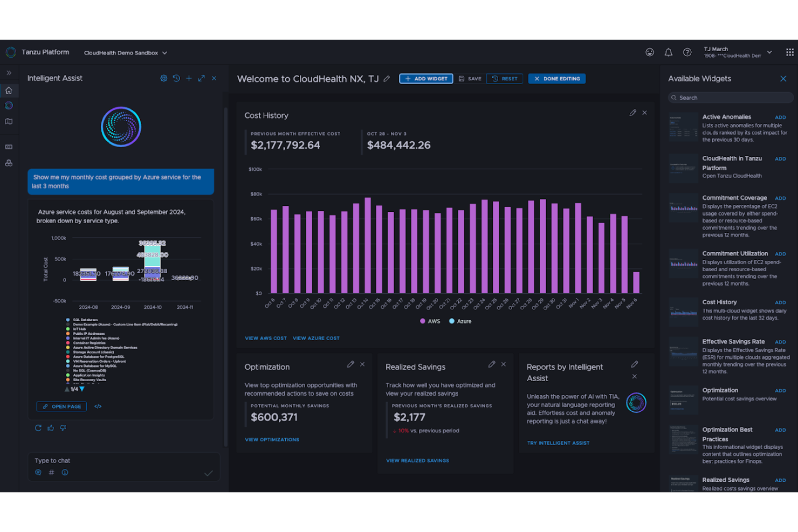Start a new chat with the plus icon

pyautogui.click(x=189, y=78)
